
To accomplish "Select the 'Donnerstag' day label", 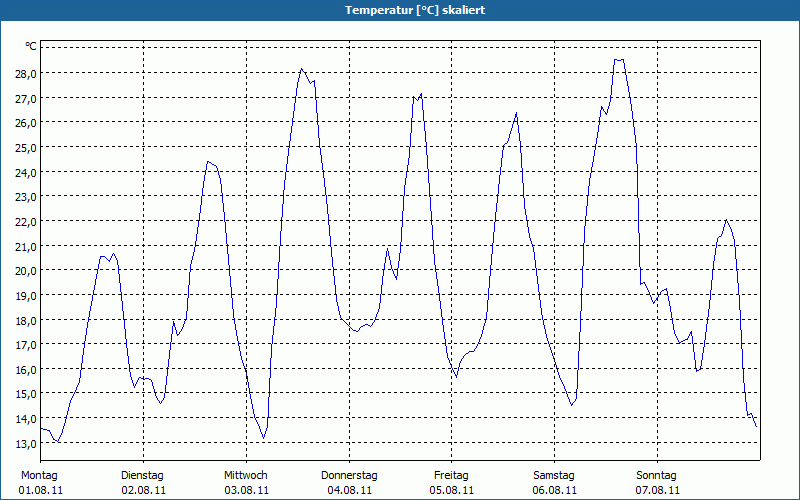I will pyautogui.click(x=349, y=476).
